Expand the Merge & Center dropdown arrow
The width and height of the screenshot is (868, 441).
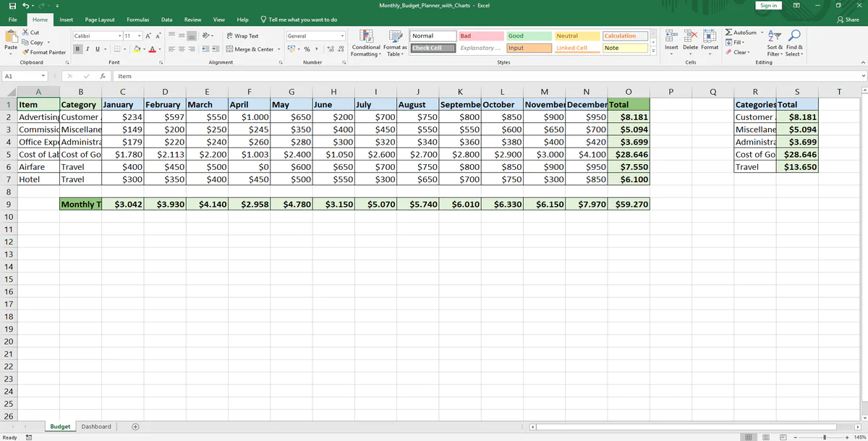(279, 49)
